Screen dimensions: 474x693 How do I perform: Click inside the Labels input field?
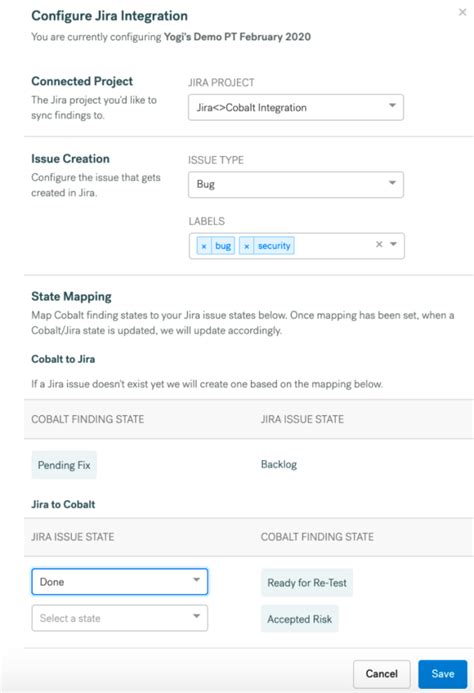click(332, 246)
